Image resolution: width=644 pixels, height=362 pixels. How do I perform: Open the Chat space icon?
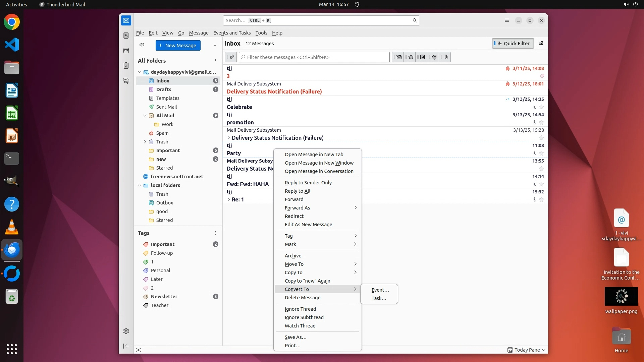click(126, 81)
